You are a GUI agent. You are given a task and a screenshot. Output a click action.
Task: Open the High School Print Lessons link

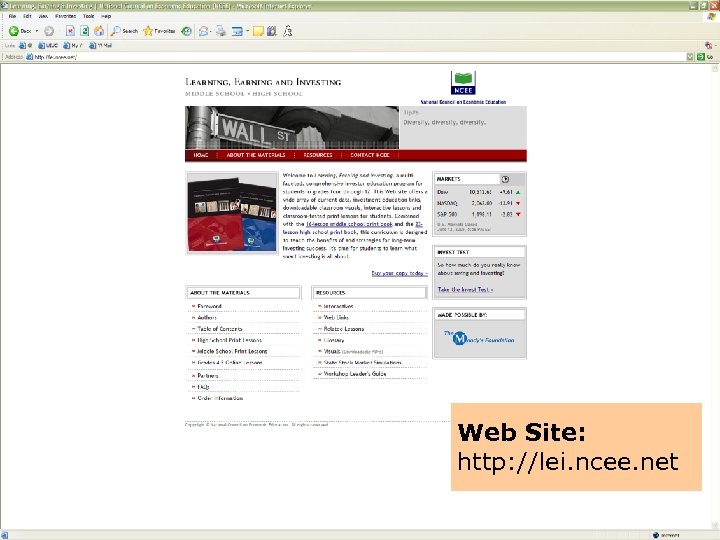pyautogui.click(x=229, y=340)
